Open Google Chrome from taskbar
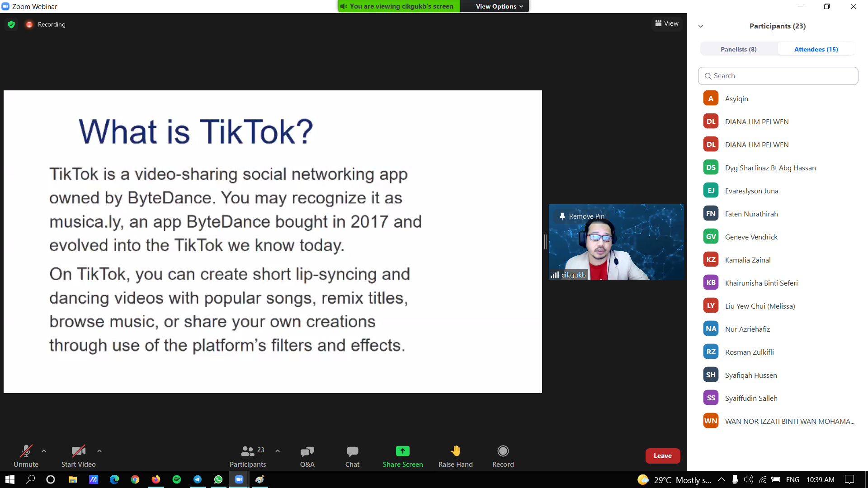 pyautogui.click(x=135, y=479)
